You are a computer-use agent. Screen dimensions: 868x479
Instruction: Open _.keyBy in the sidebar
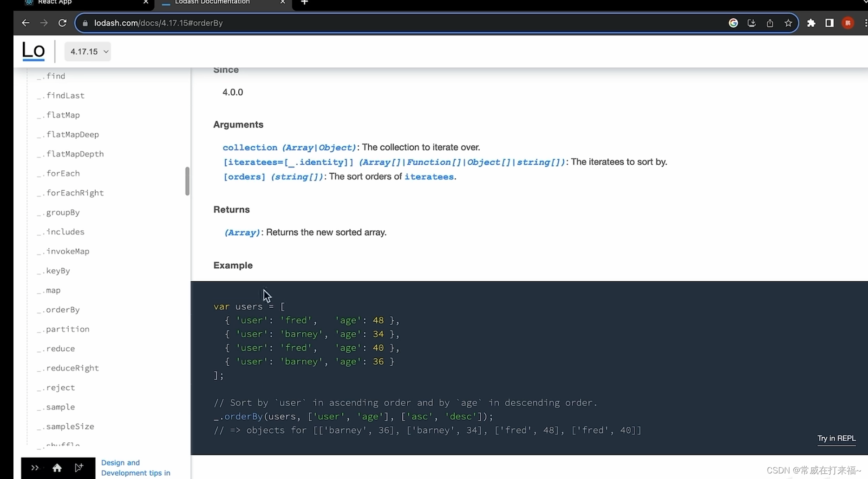53,271
